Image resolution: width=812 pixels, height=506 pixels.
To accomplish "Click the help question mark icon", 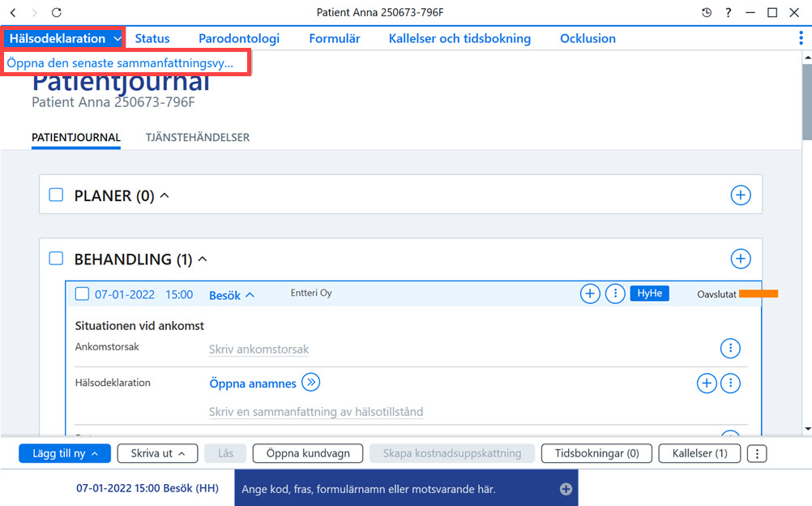I will tap(728, 12).
